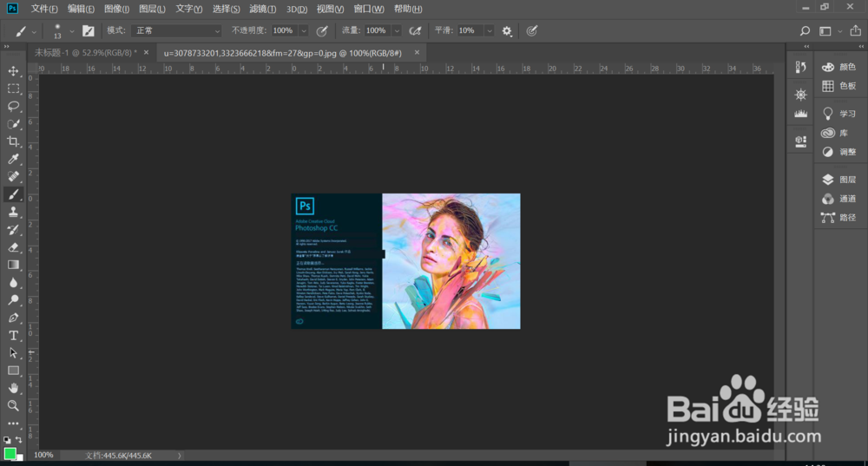
Task: Select the Eyedropper tool
Action: pos(13,160)
